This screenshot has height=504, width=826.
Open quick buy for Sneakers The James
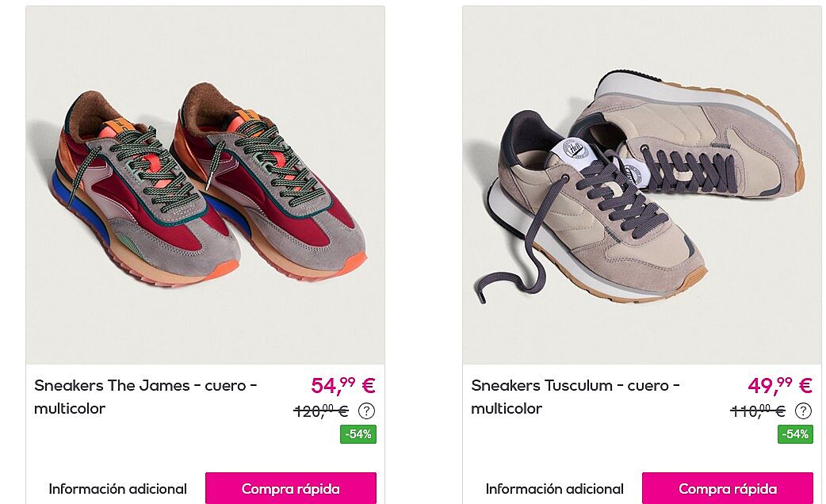click(291, 489)
